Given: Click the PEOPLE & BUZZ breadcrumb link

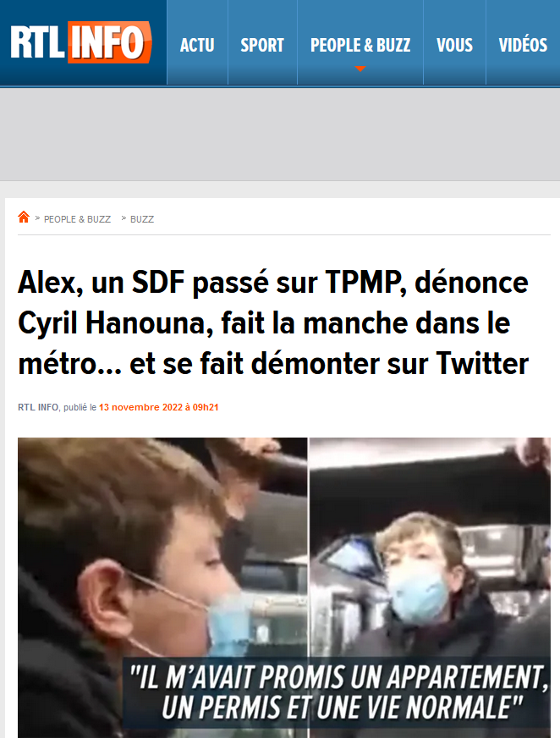Looking at the screenshot, I should tap(77, 219).
